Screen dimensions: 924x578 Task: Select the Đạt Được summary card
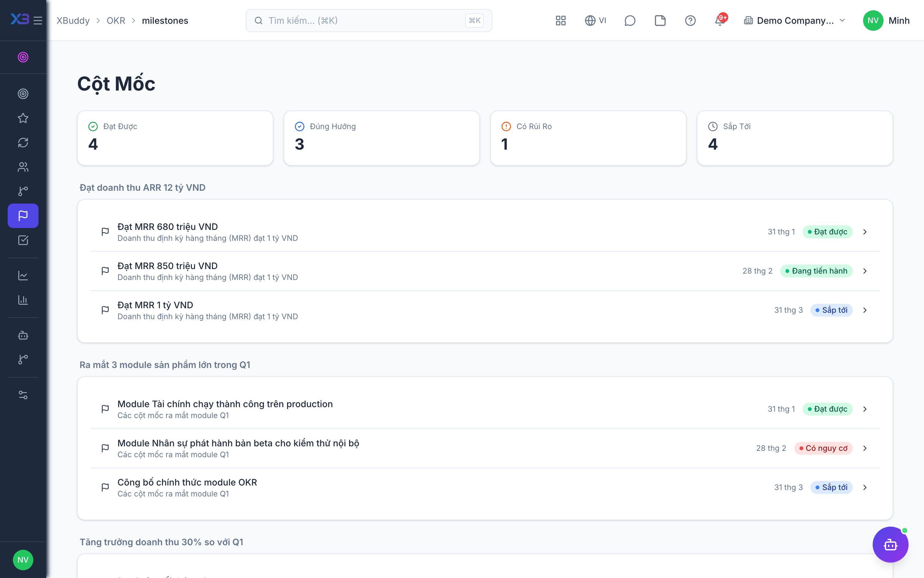175,138
